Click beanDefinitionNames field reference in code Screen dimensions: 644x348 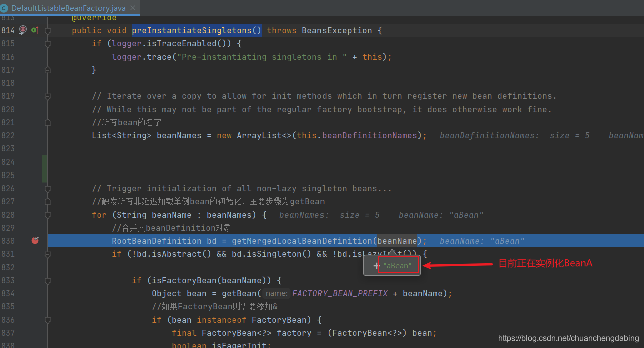click(x=370, y=135)
